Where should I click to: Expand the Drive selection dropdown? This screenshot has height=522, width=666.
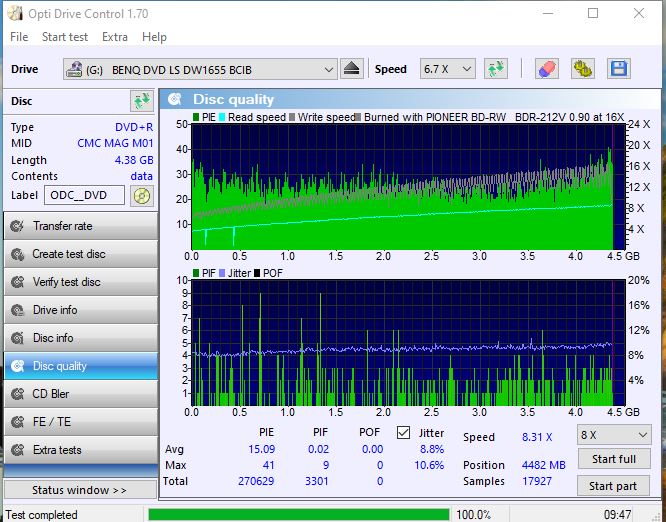(x=329, y=69)
